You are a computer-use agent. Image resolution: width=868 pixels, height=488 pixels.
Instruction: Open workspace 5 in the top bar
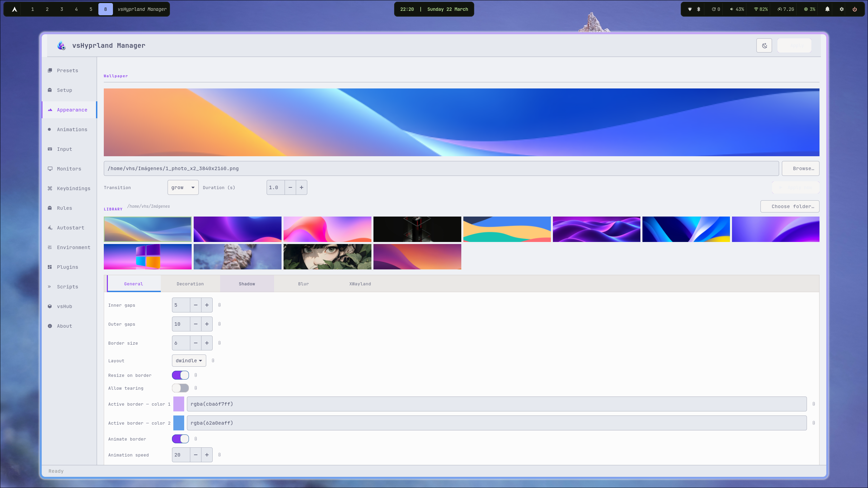(90, 9)
